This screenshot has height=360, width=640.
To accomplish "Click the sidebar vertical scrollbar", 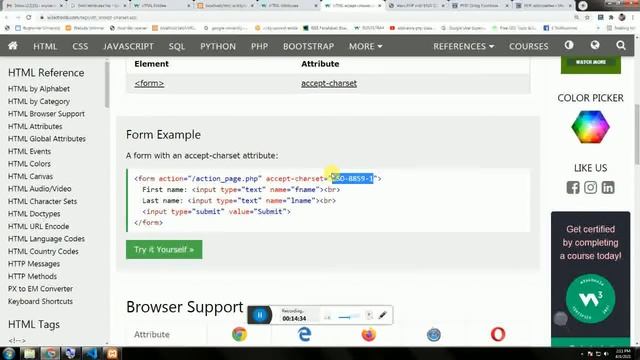I will 107,84.
